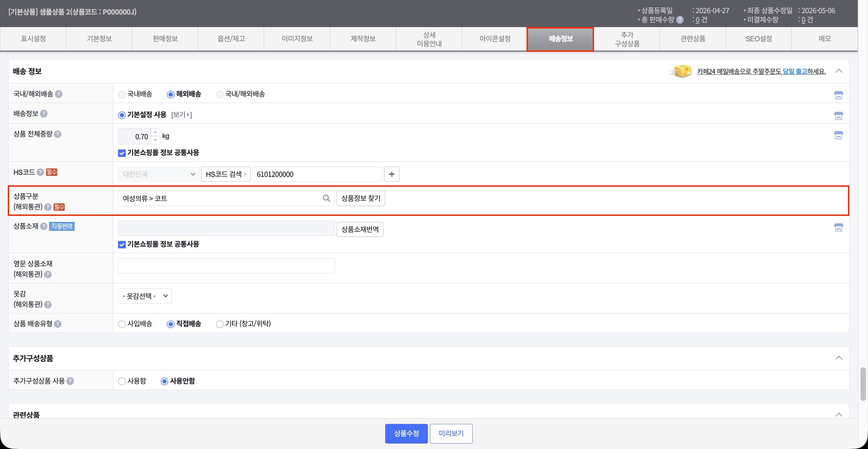Click the delivery box promo image
This screenshot has height=449, width=868.
pos(681,71)
